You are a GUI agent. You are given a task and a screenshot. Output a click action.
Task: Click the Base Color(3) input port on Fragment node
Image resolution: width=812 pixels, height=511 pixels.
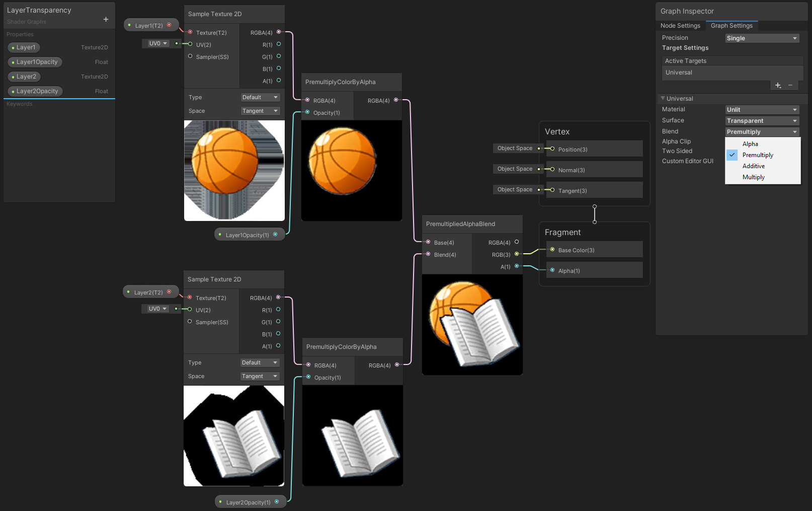click(552, 250)
